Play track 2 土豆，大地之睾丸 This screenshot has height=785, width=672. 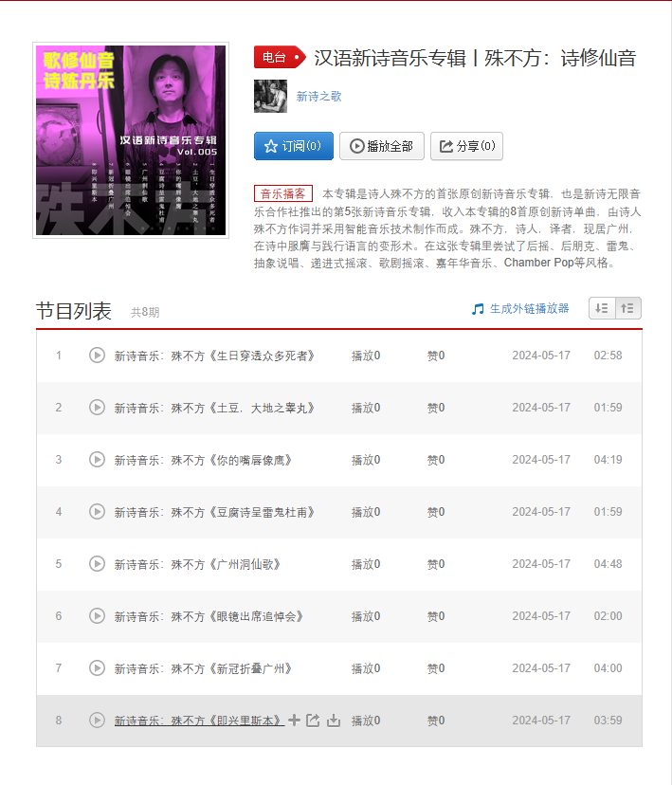tap(97, 408)
